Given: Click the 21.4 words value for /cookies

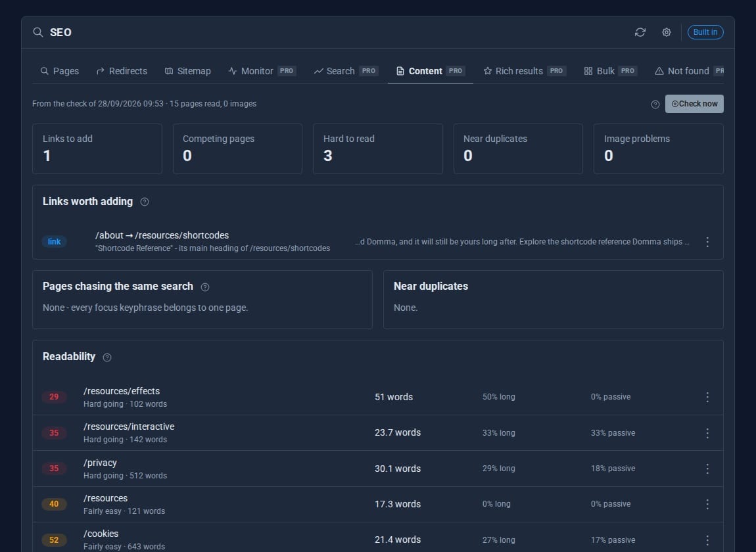Looking at the screenshot, I should coord(397,540).
